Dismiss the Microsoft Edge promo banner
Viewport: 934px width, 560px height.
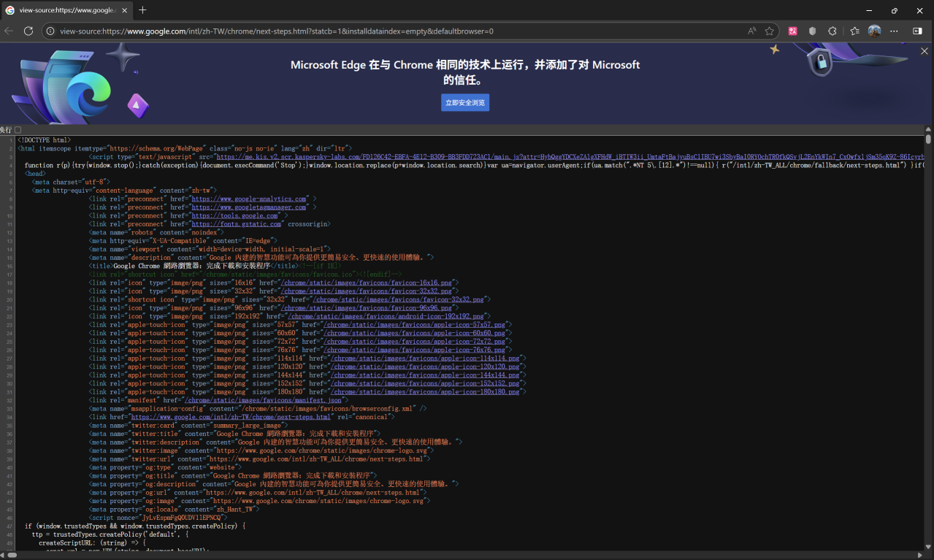coord(924,51)
